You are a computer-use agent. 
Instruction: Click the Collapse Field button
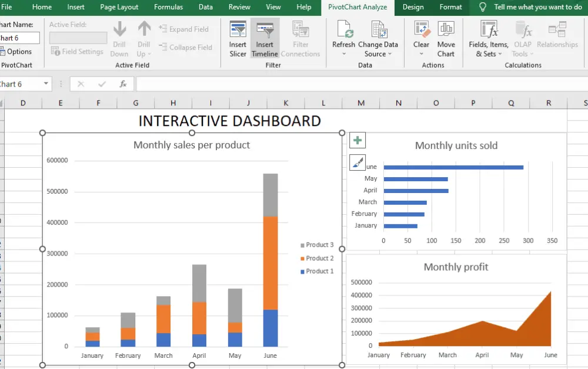(x=186, y=47)
